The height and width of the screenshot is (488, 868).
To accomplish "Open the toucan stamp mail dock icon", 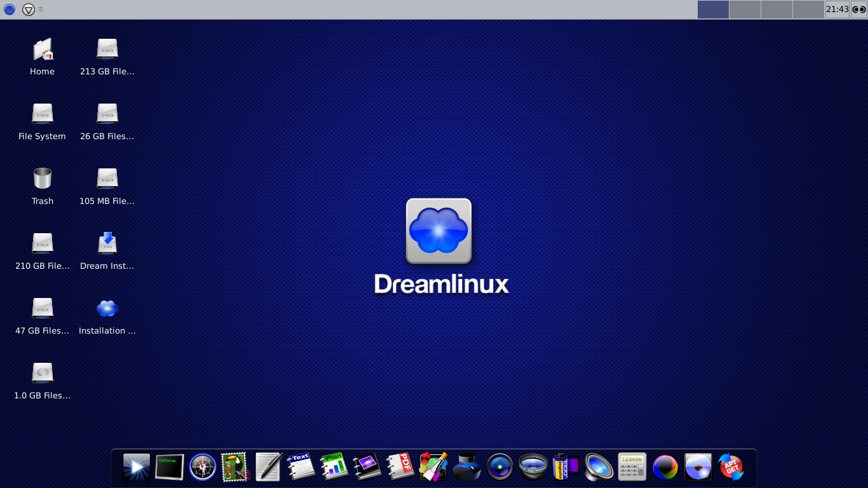I will pos(236,467).
